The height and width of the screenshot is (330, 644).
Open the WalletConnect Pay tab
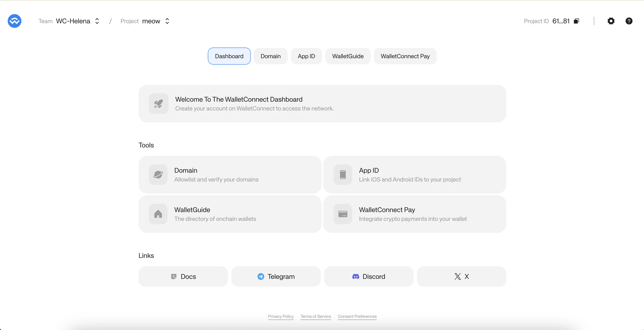pos(405,56)
